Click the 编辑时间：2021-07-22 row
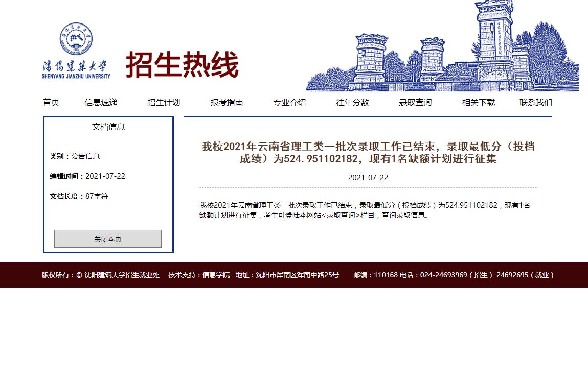The height and width of the screenshot is (383, 588). coord(87,176)
